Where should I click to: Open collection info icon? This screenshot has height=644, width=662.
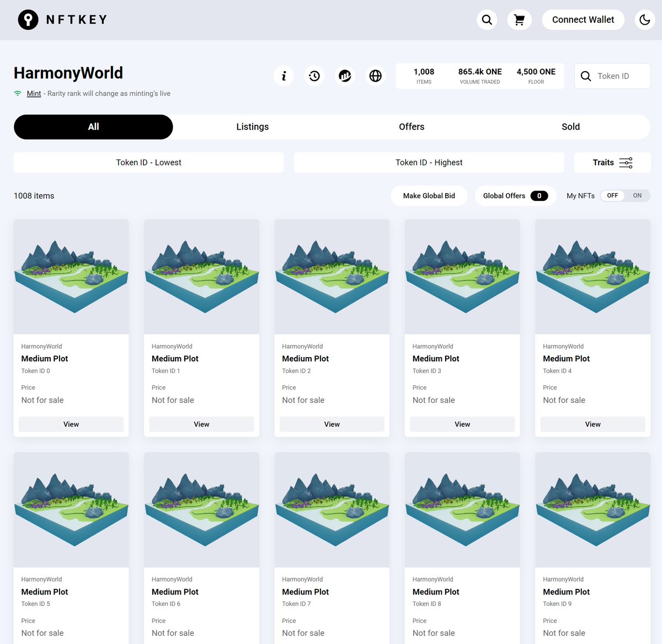click(x=284, y=76)
